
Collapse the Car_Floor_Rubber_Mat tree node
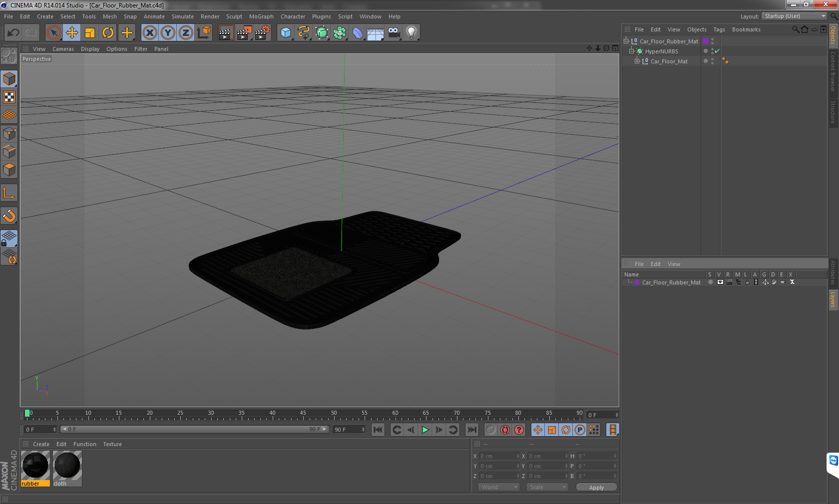click(626, 41)
